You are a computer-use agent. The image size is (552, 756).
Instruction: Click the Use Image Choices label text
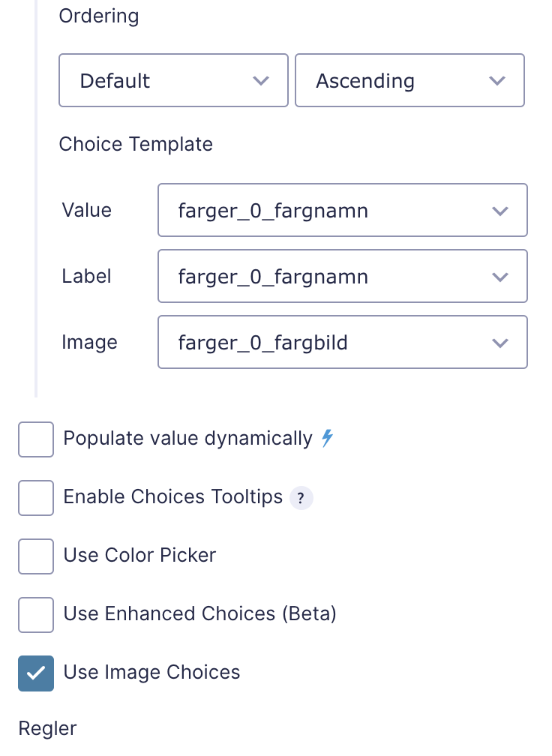pyautogui.click(x=151, y=672)
